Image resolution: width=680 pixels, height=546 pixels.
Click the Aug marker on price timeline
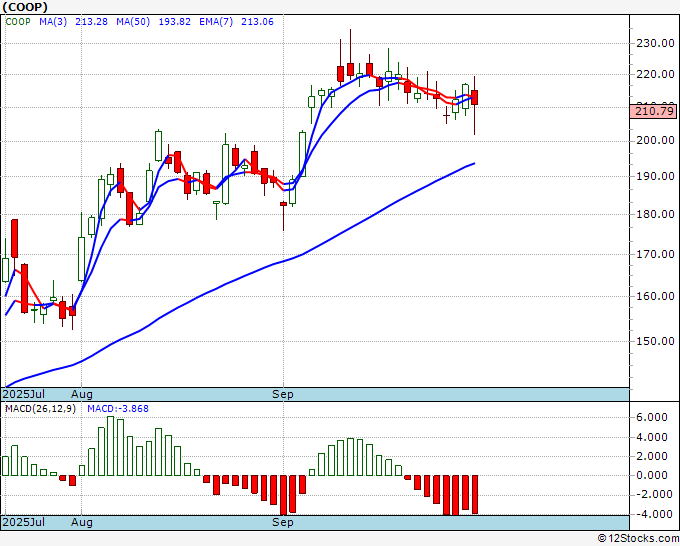tap(82, 394)
